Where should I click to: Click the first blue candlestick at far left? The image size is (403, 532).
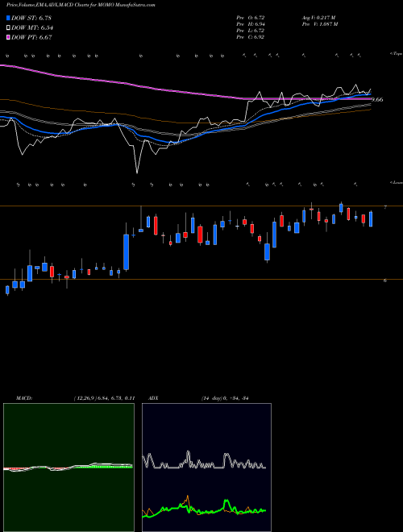[x=7, y=290]
